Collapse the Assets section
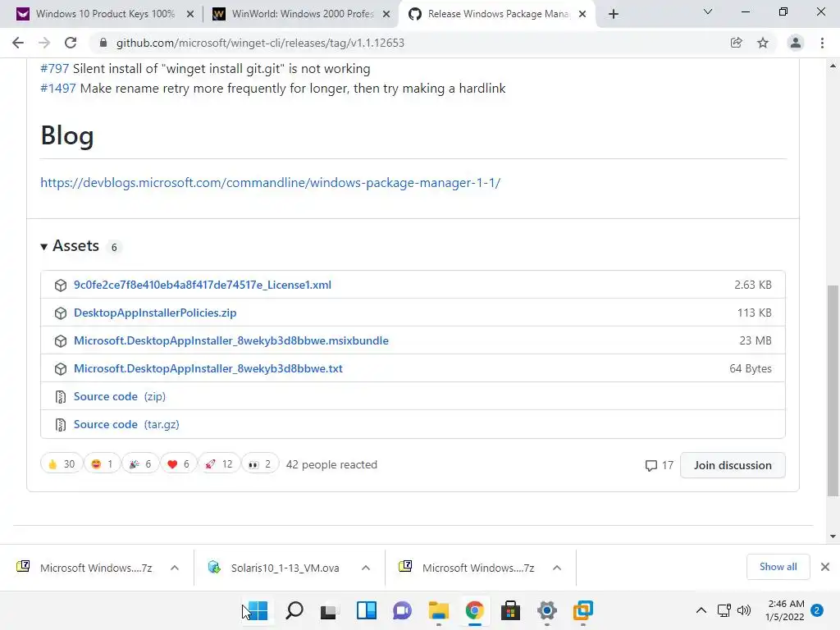 [70, 246]
